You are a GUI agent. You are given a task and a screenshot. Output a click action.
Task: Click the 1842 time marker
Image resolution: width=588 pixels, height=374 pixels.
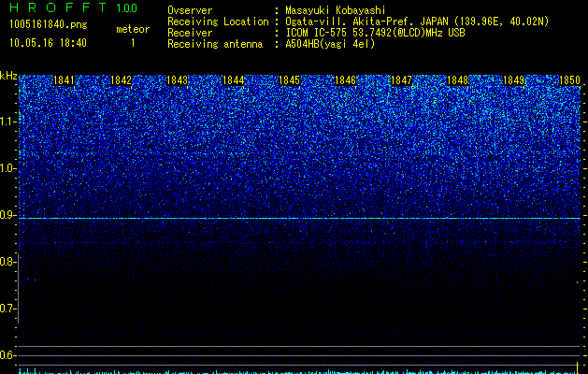122,80
